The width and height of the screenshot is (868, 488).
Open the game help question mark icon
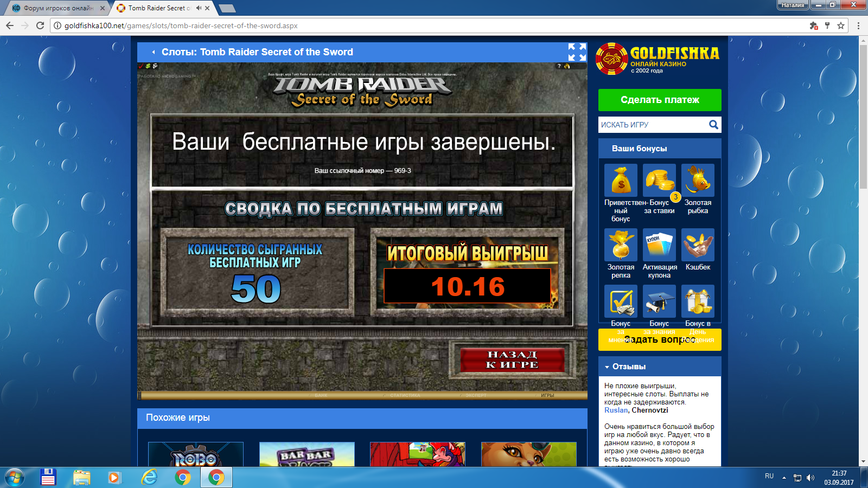click(x=559, y=66)
